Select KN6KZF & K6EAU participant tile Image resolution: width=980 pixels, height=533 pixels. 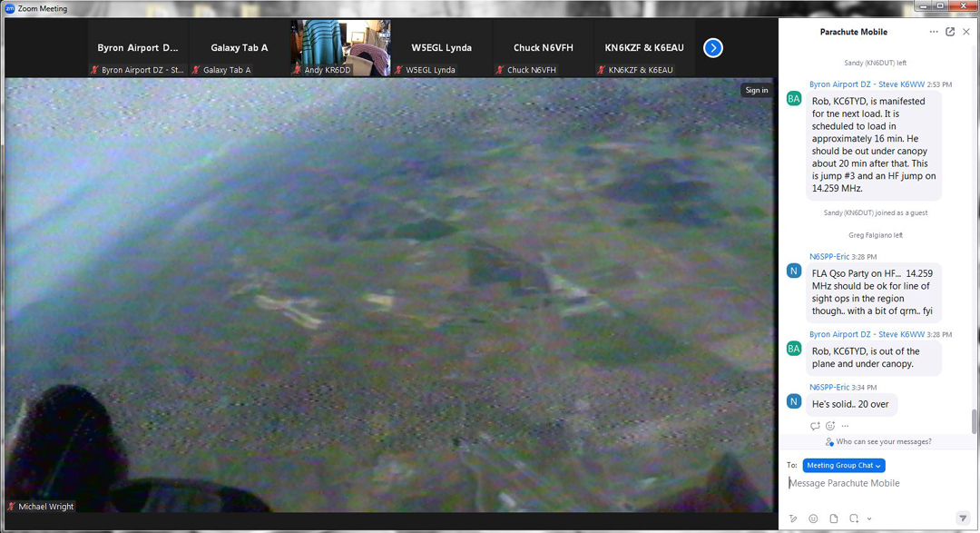(x=644, y=48)
